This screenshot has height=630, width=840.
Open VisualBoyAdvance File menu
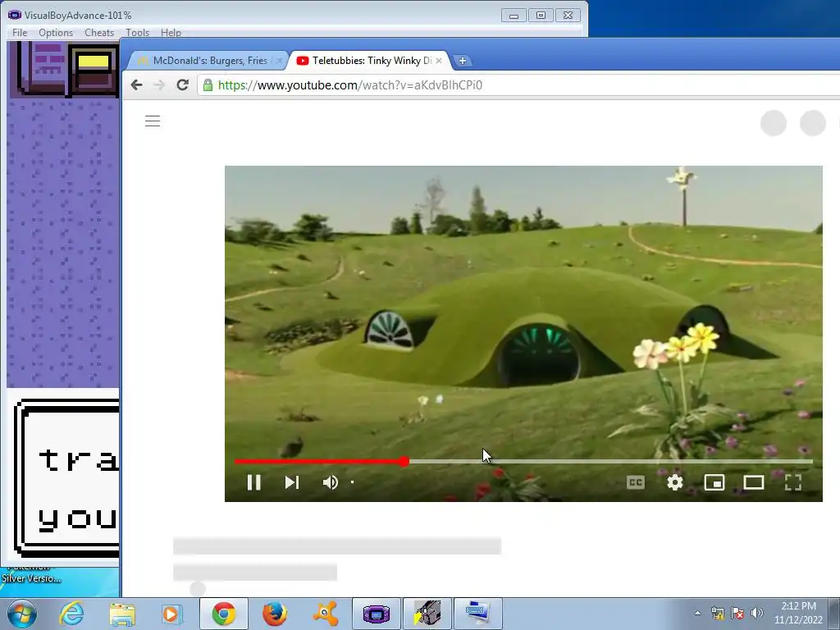tap(20, 33)
